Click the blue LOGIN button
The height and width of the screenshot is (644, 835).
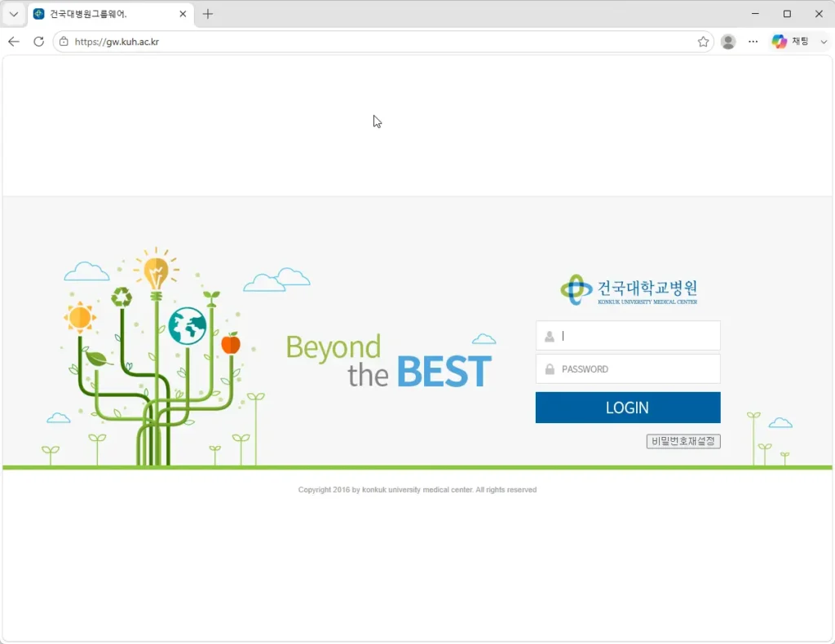(x=628, y=408)
